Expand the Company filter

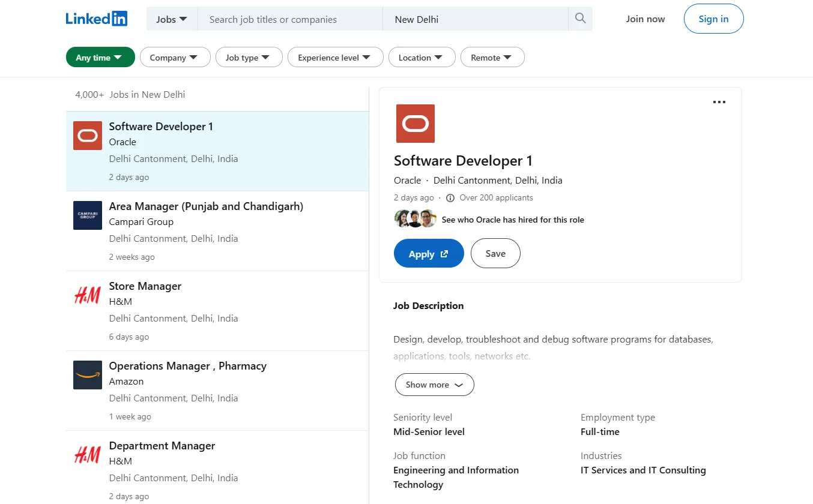point(175,58)
